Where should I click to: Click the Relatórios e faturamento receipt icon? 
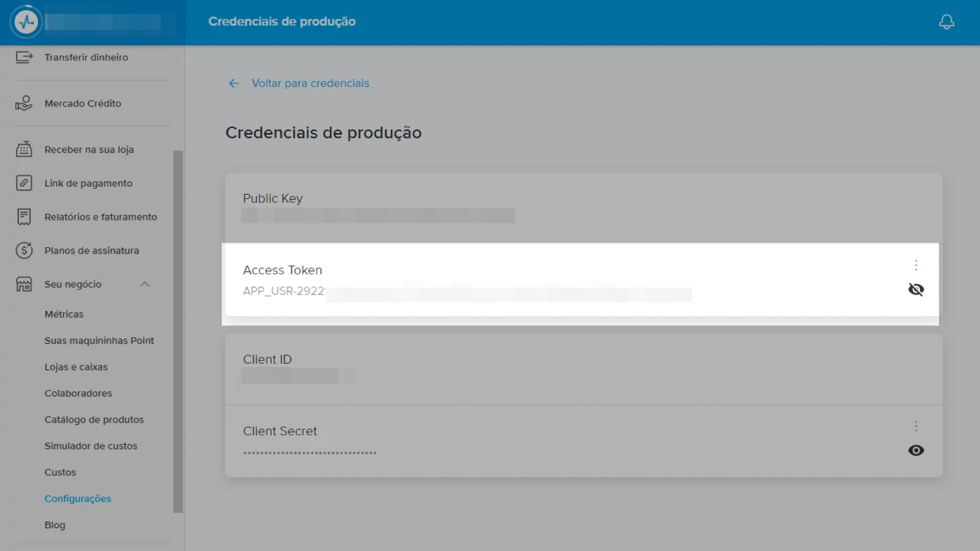[x=24, y=217]
